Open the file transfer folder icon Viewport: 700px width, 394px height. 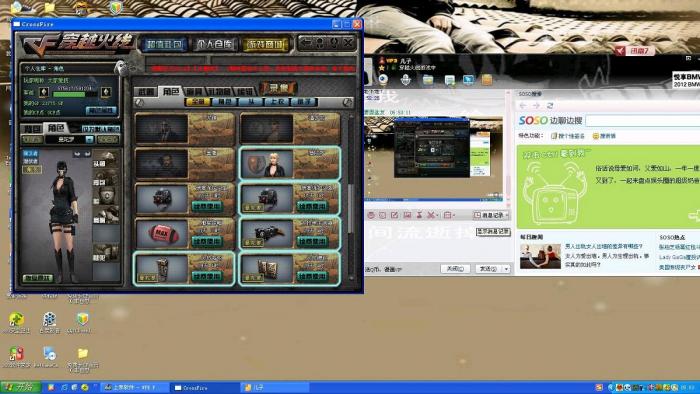click(x=428, y=80)
